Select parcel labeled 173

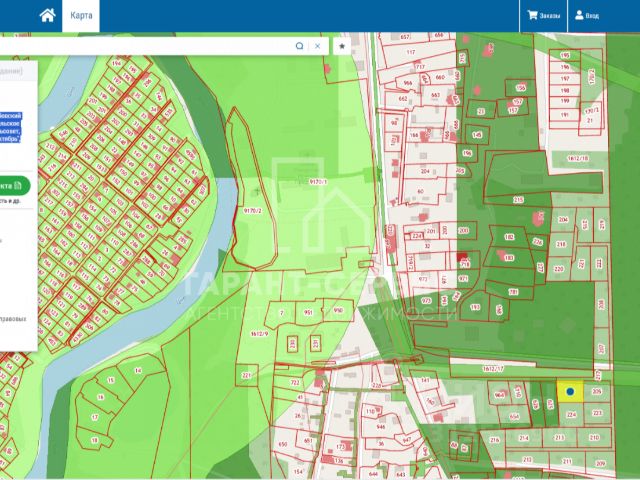point(341,447)
